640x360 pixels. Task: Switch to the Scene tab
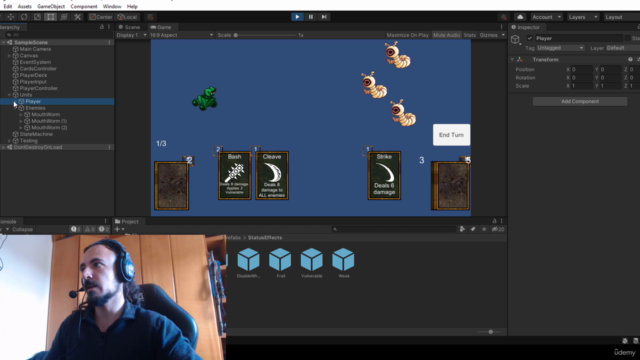[129, 27]
